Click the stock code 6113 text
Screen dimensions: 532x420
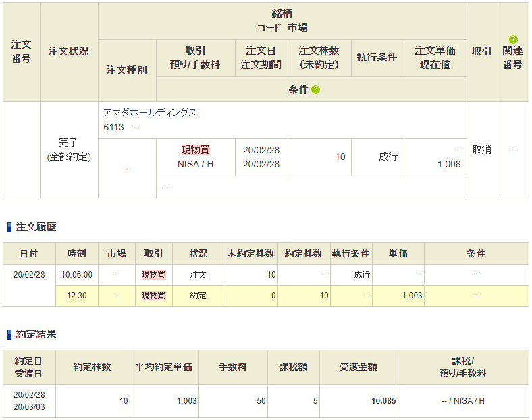[x=114, y=127]
